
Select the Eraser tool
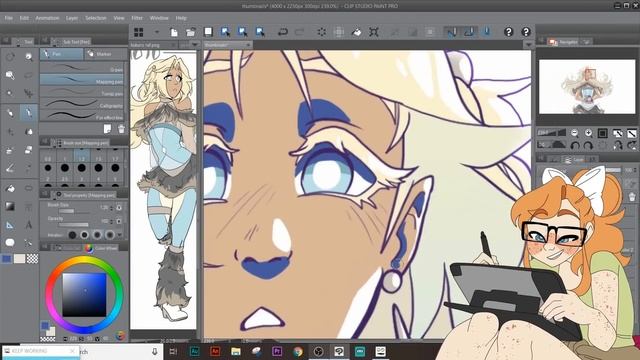pos(28,150)
